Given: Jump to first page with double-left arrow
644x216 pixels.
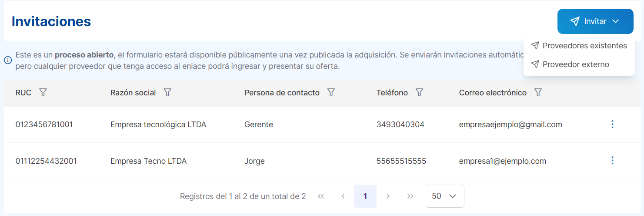Looking at the screenshot, I should (x=321, y=196).
